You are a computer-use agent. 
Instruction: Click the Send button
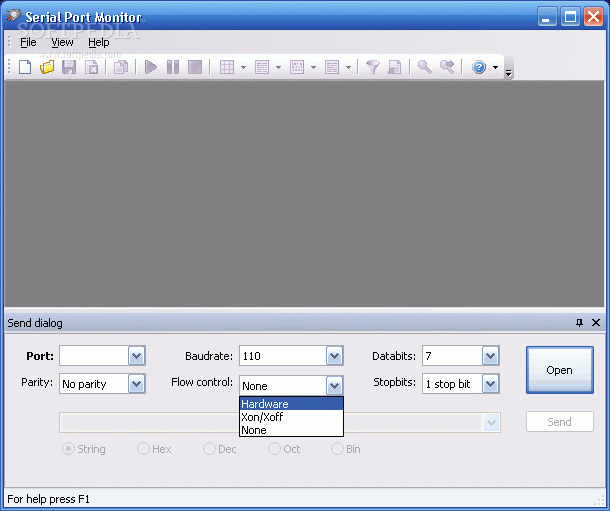coord(560,422)
